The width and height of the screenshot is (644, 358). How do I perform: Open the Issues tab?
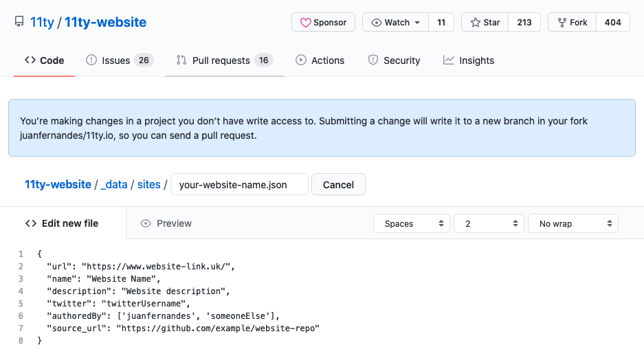(x=120, y=60)
